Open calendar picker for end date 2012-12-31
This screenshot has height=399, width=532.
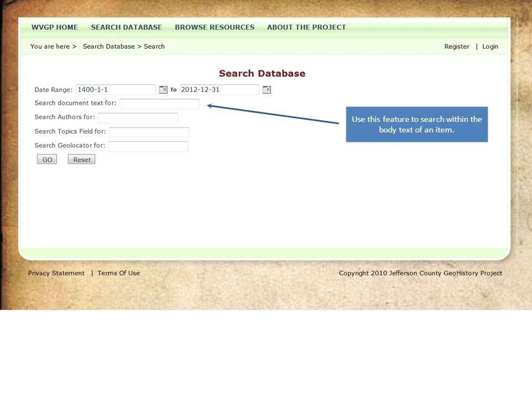coord(267,90)
